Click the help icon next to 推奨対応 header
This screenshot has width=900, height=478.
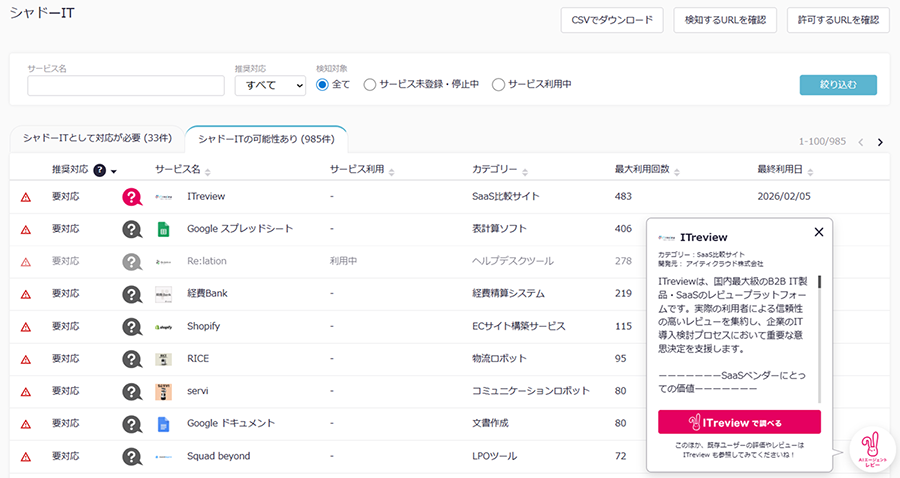point(100,170)
